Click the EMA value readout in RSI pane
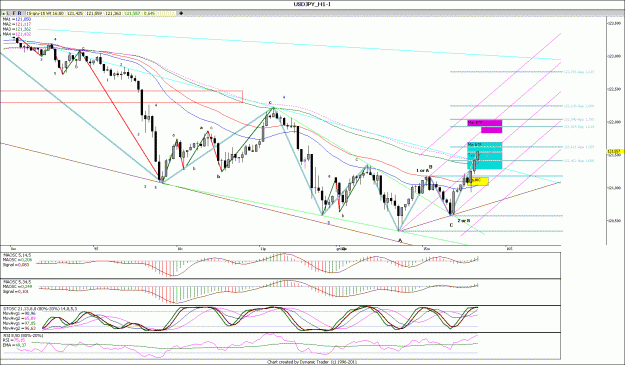The image size is (625, 365). coord(15,345)
